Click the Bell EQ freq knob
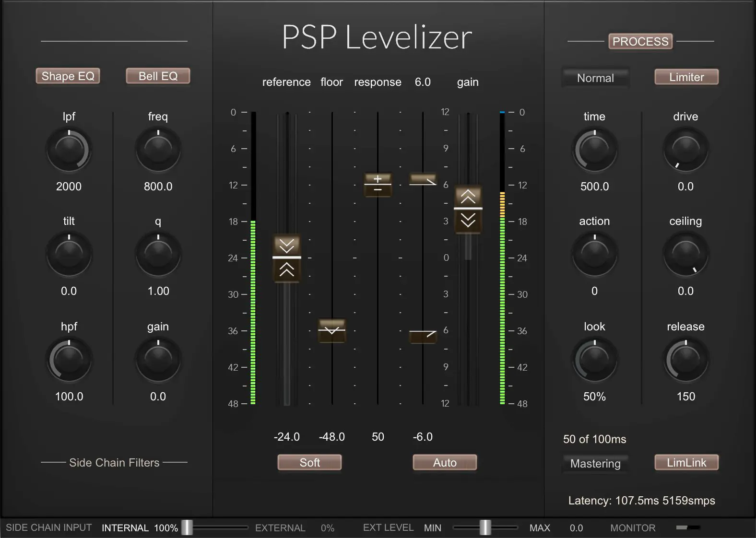Screen dimensions: 756x538 pyautogui.click(x=158, y=151)
